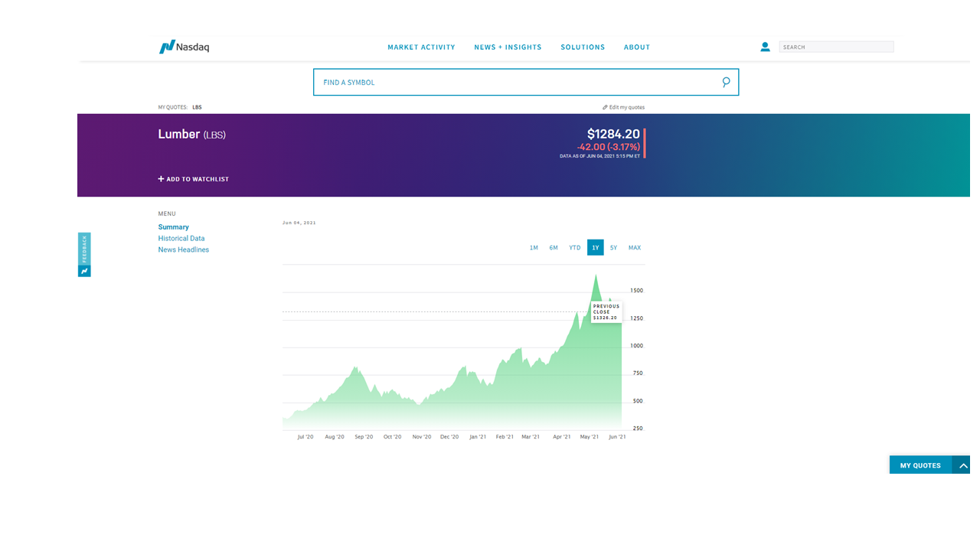Click the -42.00 (-3.17%) change text
Viewport: 980px width, 551px height.
(608, 147)
